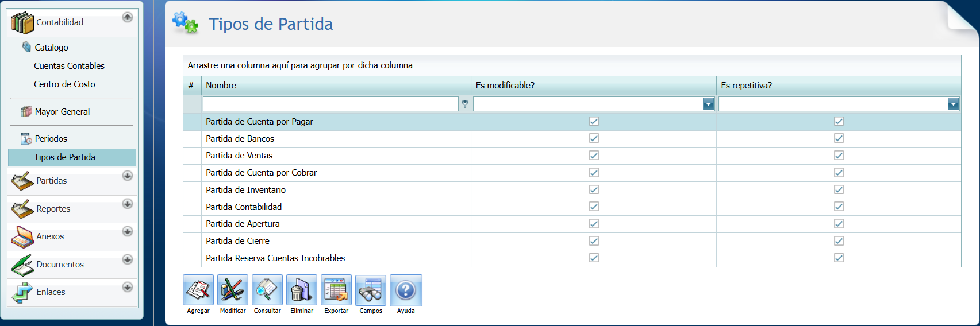This screenshot has height=326, width=980.
Task: Click the Agregar toolbar icon
Action: tap(198, 290)
